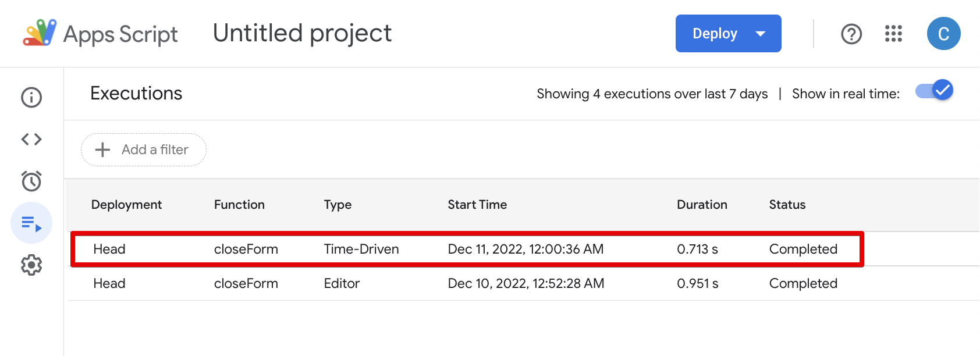980x356 pixels.
Task: Open the Add a filter selector
Action: pos(143,149)
